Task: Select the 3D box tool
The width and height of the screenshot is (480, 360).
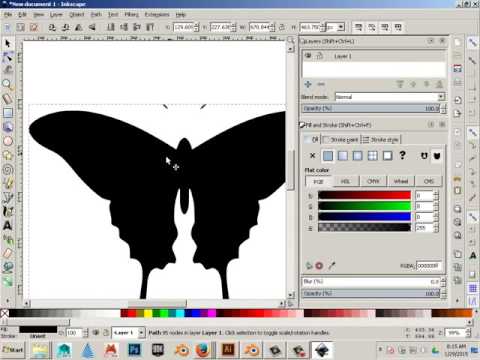Action: tap(8, 127)
